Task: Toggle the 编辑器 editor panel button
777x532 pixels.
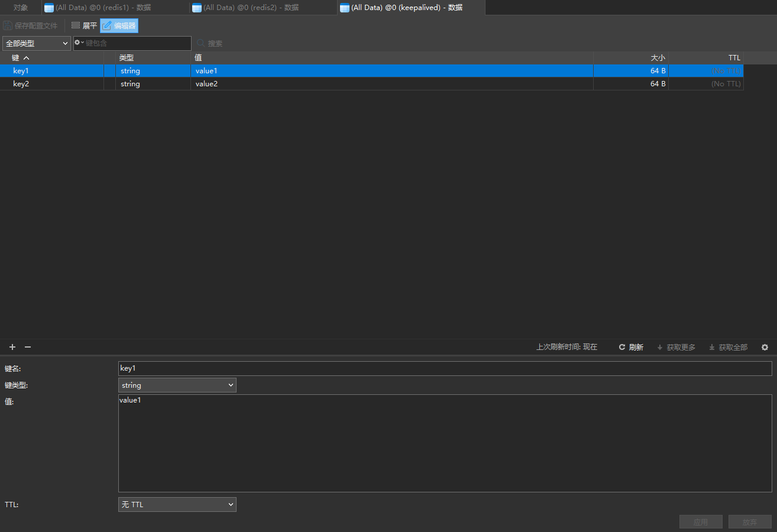Action: pos(119,26)
